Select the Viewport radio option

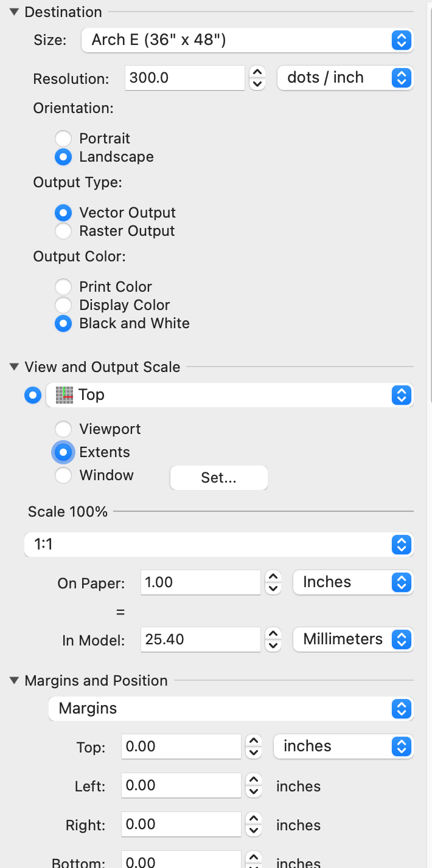point(63,429)
